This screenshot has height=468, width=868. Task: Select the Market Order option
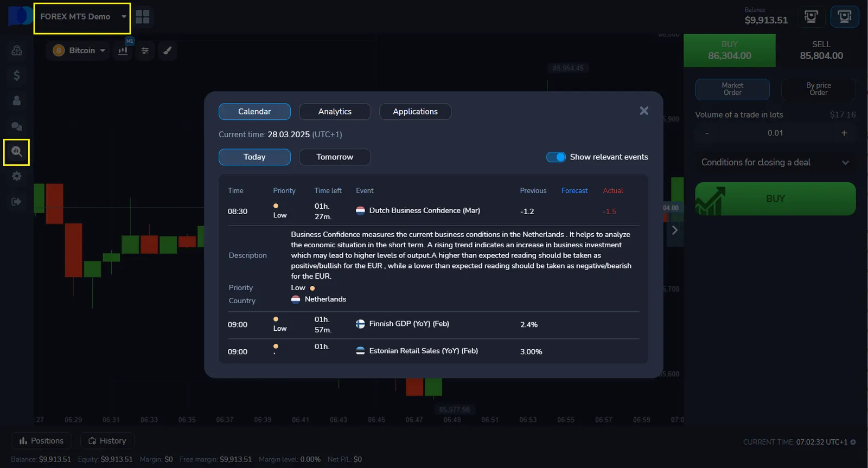pos(732,89)
